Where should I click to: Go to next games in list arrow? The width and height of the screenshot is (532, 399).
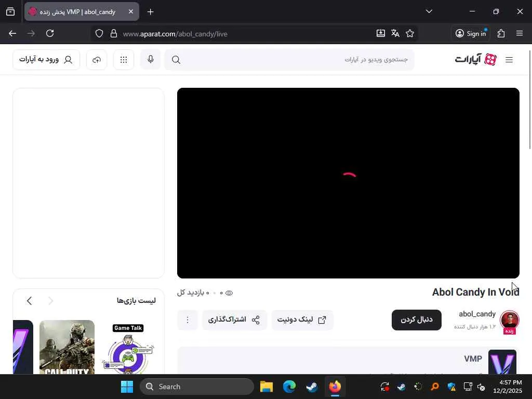[29, 301]
